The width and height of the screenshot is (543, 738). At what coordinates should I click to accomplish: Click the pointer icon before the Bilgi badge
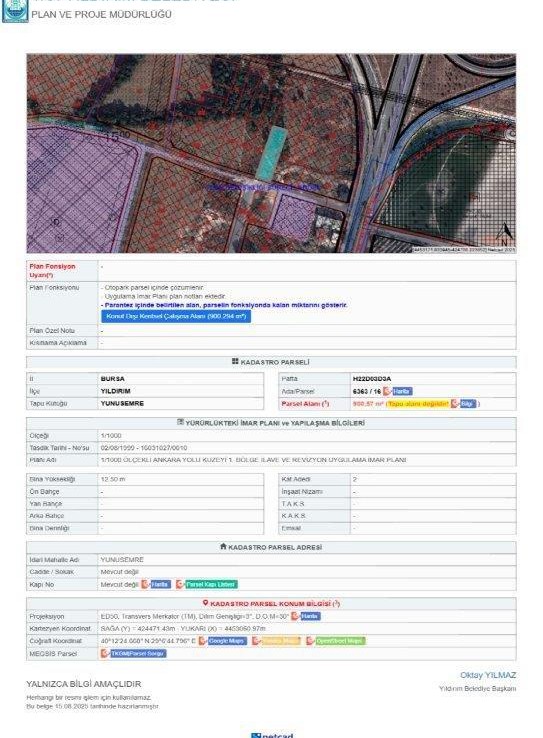click(455, 404)
